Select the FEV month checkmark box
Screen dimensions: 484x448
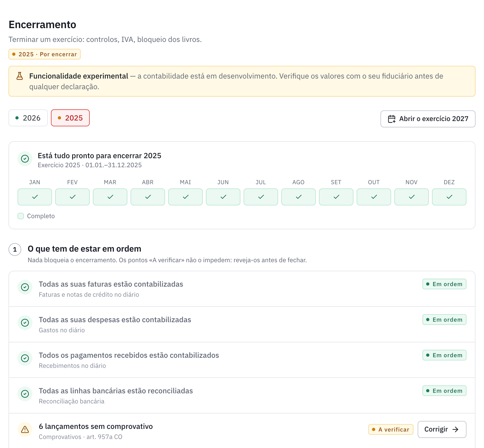pyautogui.click(x=72, y=197)
